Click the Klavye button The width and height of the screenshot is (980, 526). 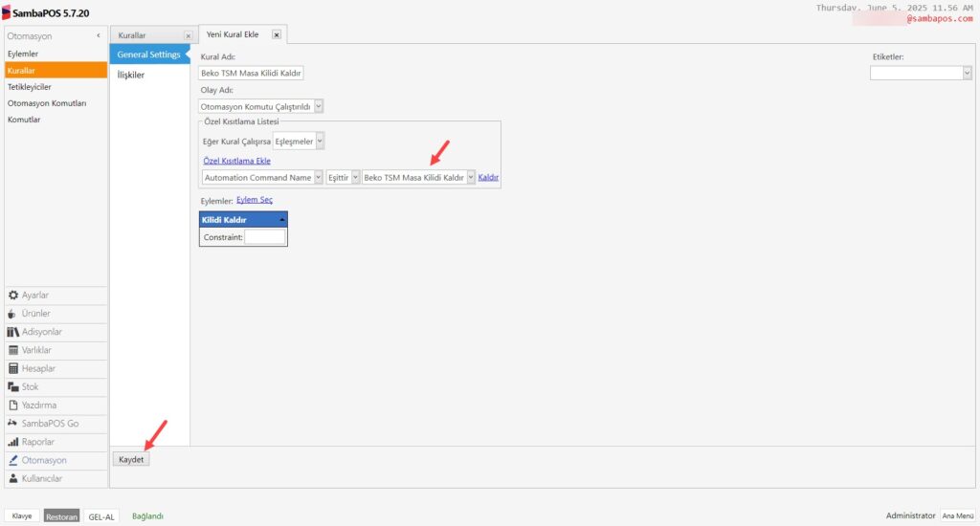pos(22,516)
